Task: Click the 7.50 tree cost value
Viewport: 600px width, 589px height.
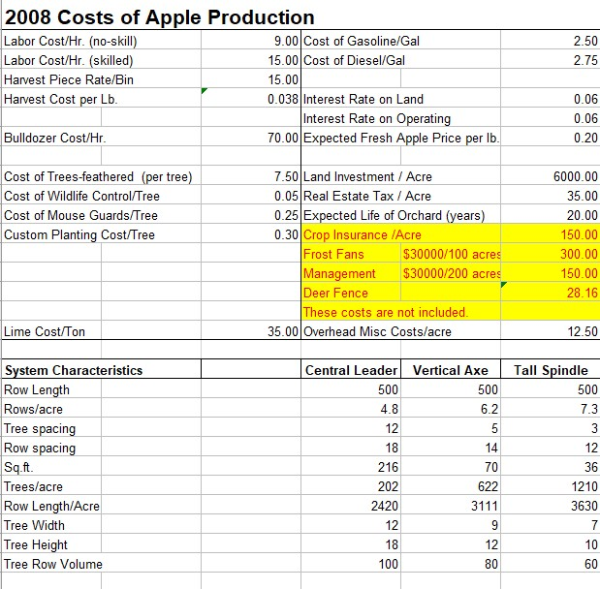Action: coord(286,176)
